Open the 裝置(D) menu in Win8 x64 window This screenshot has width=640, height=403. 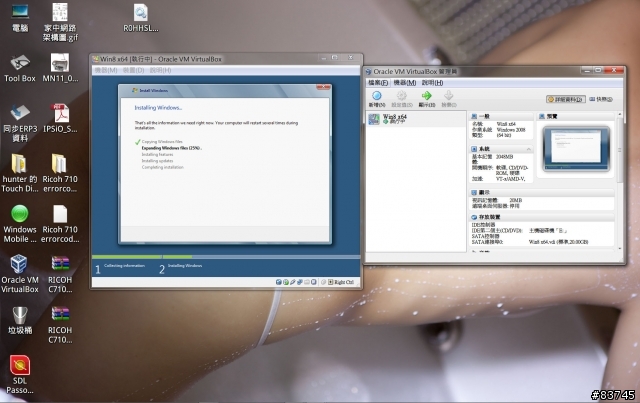click(x=133, y=70)
